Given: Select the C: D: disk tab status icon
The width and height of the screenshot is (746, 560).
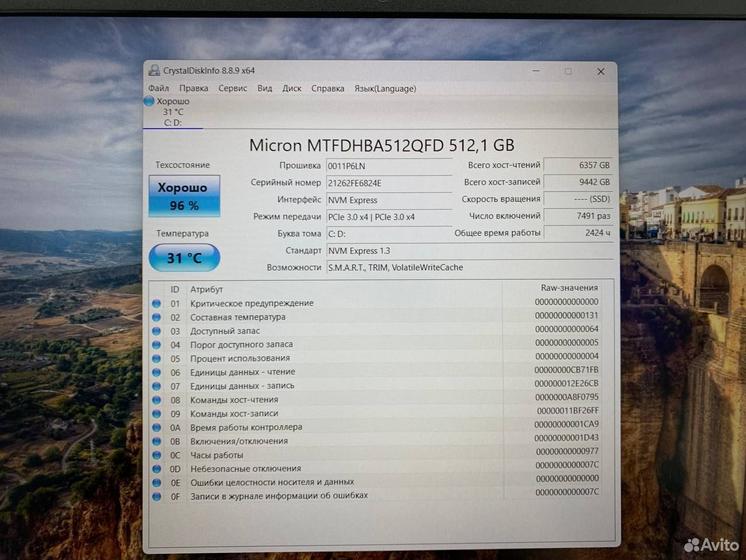Looking at the screenshot, I should pyautogui.click(x=149, y=101).
